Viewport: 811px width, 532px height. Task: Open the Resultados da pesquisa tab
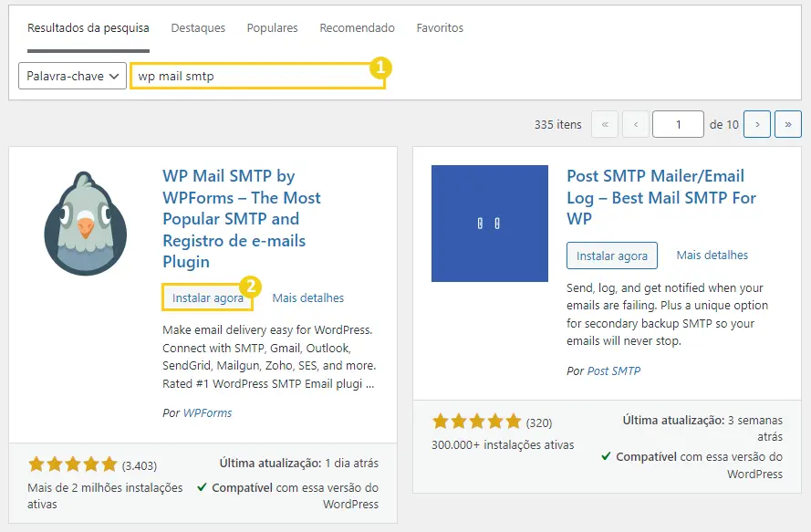coord(88,28)
